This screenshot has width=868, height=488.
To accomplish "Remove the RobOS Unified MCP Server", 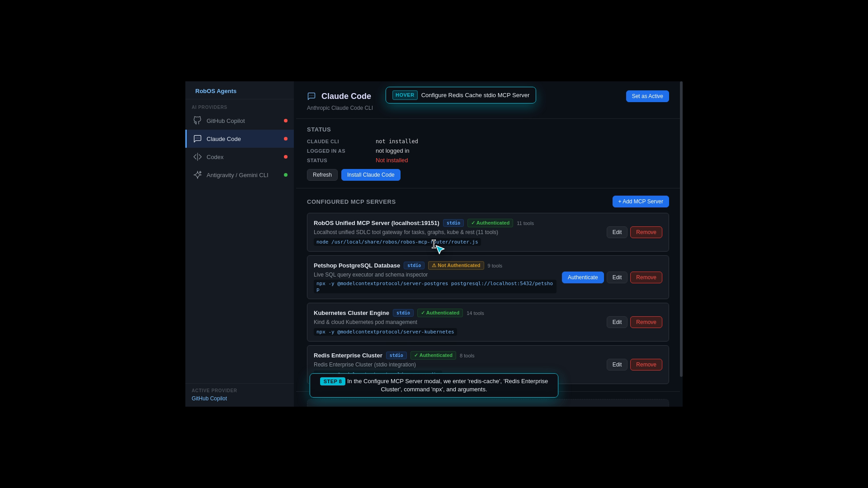I will pos(646,232).
